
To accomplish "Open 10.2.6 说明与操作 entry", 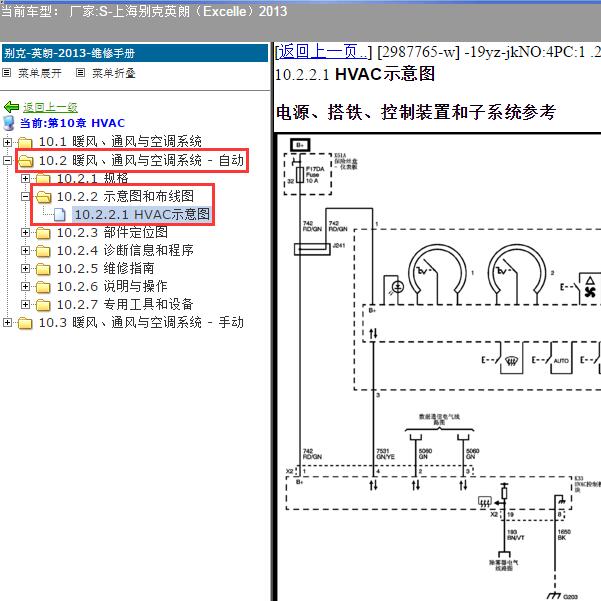I will 112,286.
